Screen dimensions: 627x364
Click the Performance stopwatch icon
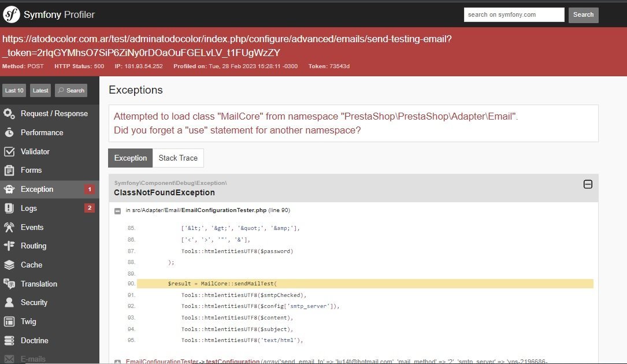(x=9, y=132)
